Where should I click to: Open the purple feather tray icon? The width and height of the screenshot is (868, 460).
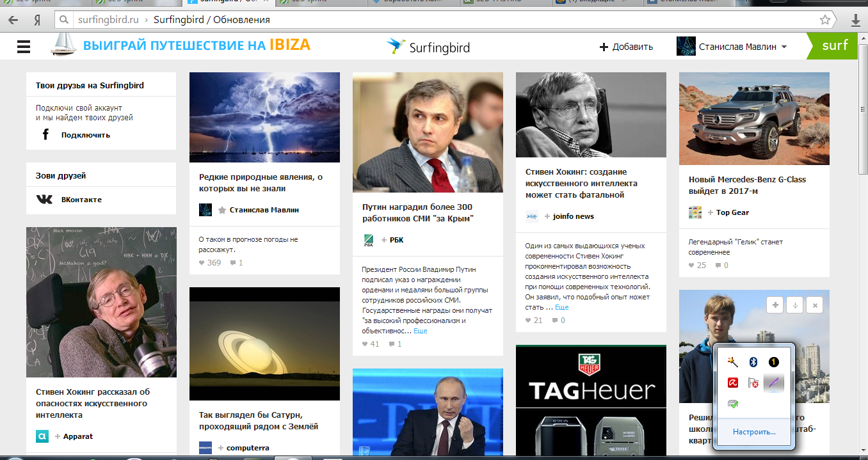[774, 383]
